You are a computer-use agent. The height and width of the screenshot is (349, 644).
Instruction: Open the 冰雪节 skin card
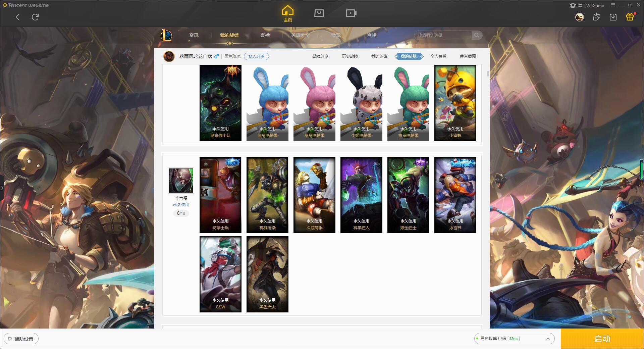point(455,195)
